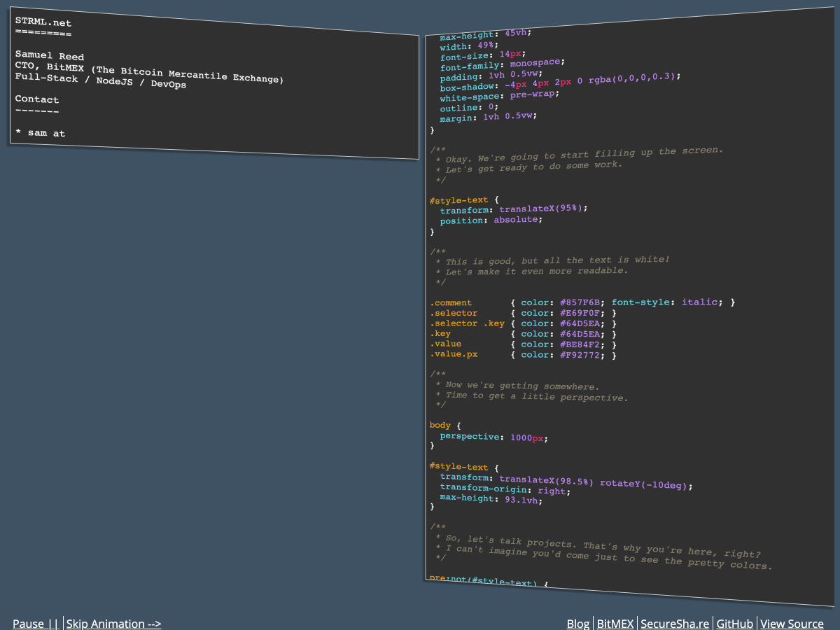Click font-family: monospace line
The width and height of the screenshot is (840, 630).
[503, 64]
